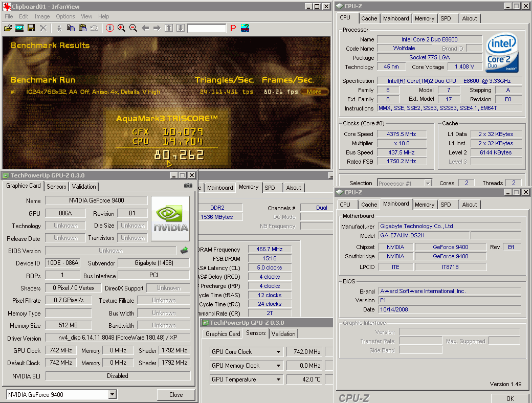Click More button in AquaMark results

coord(314,92)
